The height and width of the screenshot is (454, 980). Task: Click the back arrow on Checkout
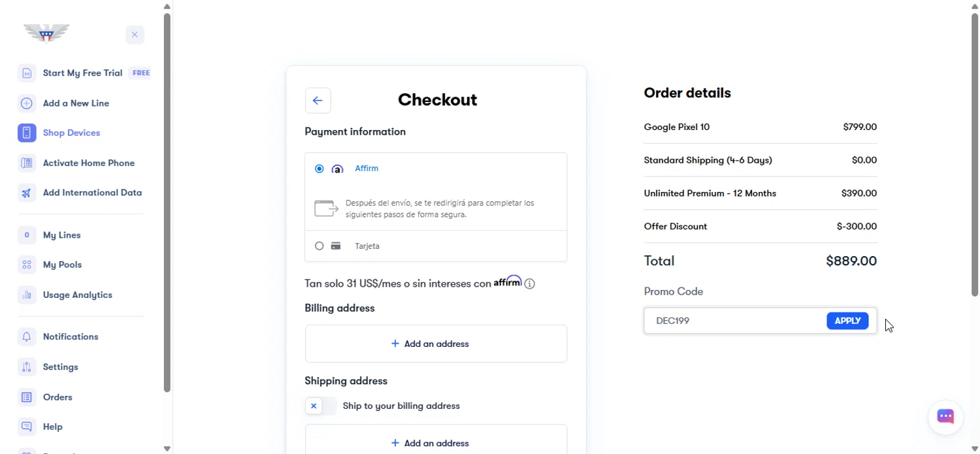click(318, 101)
